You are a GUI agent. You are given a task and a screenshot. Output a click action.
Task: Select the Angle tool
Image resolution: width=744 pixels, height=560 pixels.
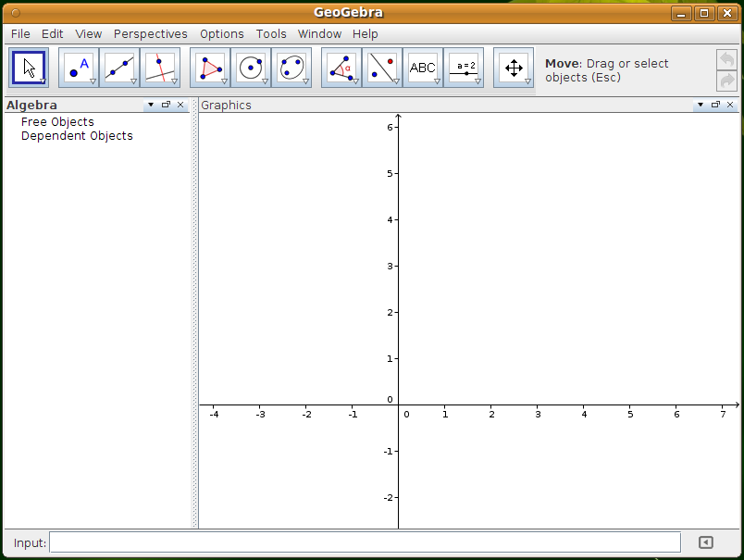tap(341, 68)
